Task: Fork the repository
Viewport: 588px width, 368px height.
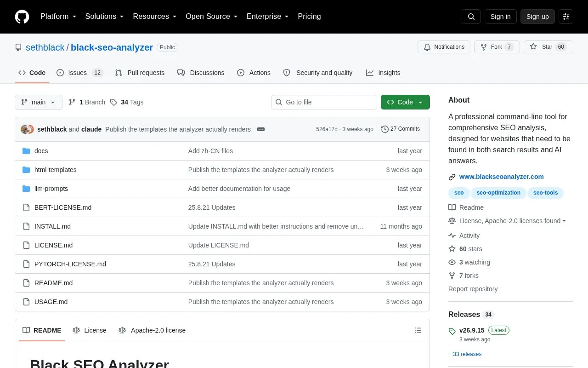Action: pos(497,47)
